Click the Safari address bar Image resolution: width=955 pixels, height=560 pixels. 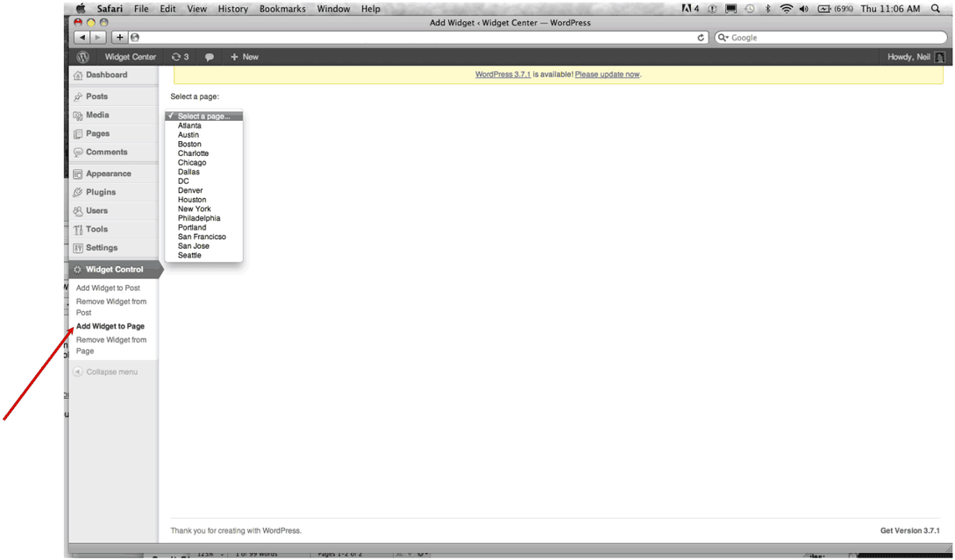pyautogui.click(x=417, y=37)
